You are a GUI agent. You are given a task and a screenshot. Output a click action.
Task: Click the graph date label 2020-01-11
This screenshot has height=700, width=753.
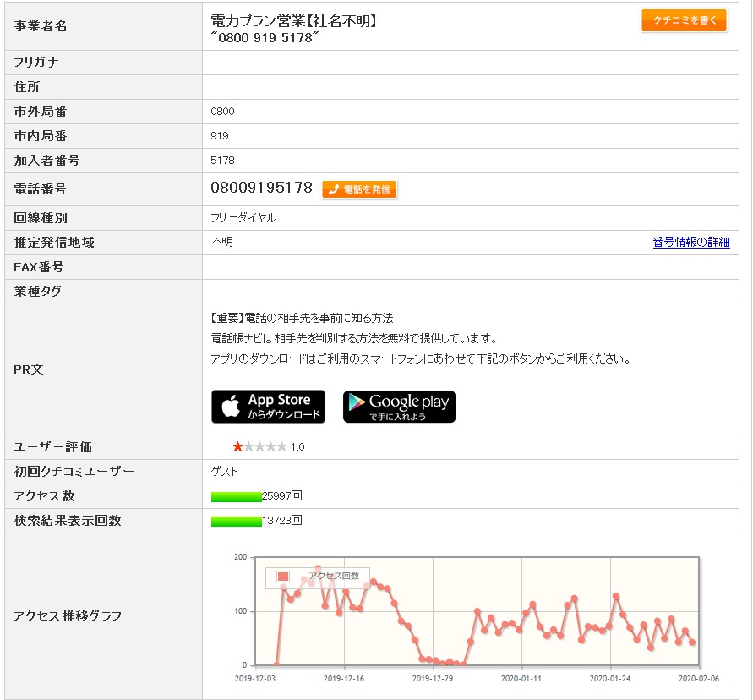coord(521,678)
